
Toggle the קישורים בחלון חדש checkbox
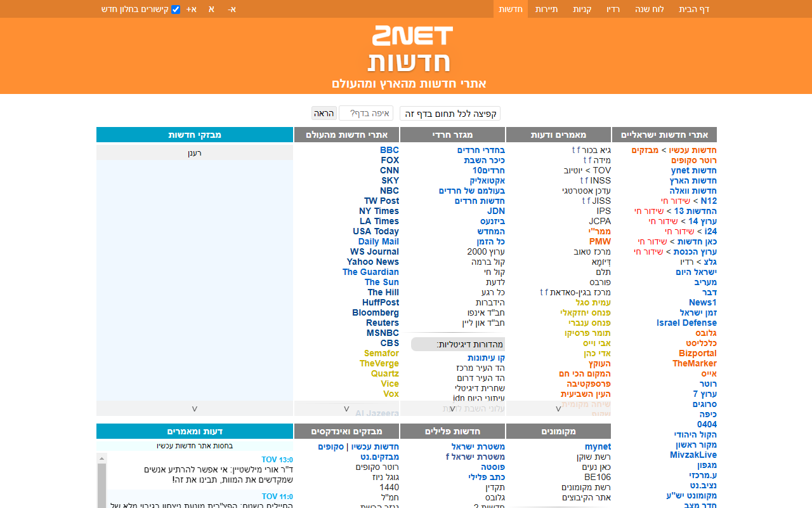coord(176,10)
